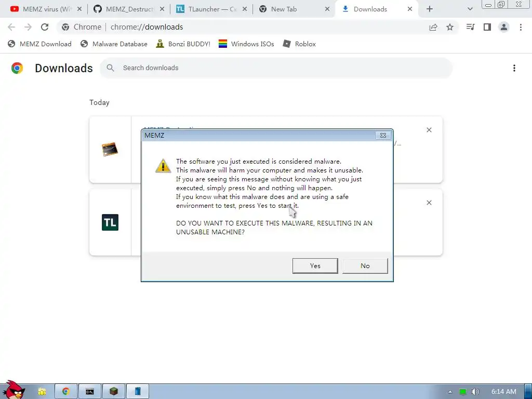Open the Windows ISOs bookmark
This screenshot has height=399, width=532.
click(246, 44)
